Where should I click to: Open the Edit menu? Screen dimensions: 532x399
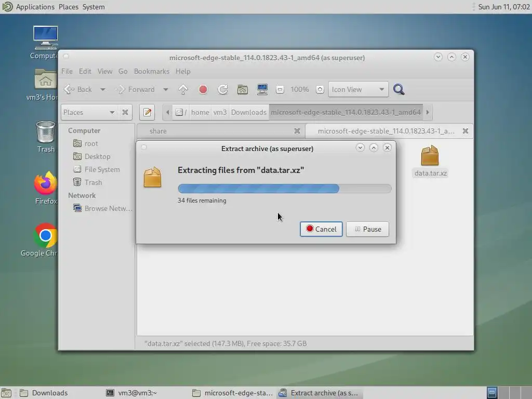85,71
